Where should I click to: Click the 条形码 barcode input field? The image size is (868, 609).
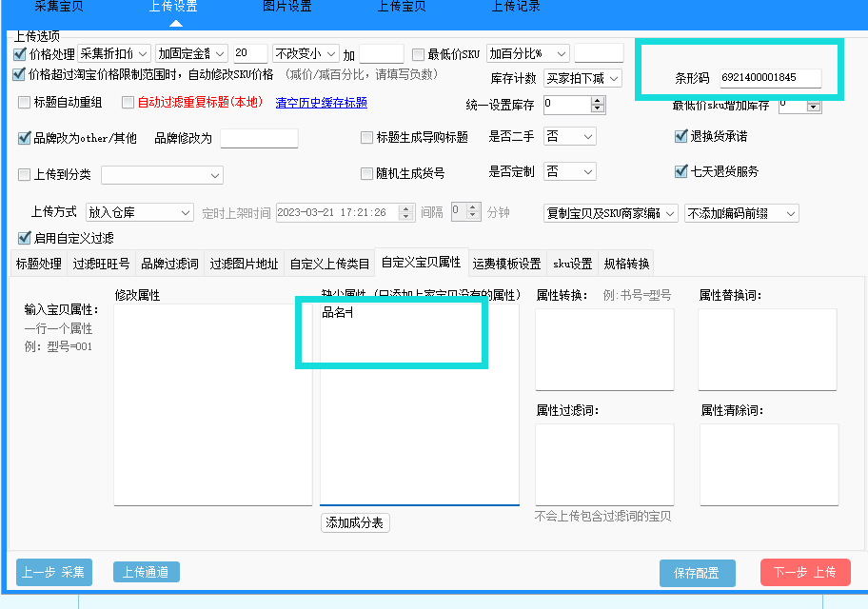pos(771,77)
